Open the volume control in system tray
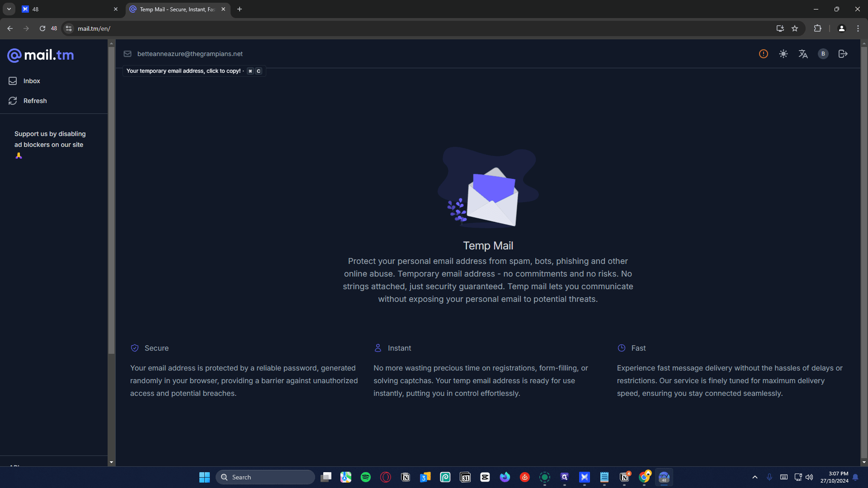Viewport: 868px width, 488px height. pyautogui.click(x=809, y=477)
